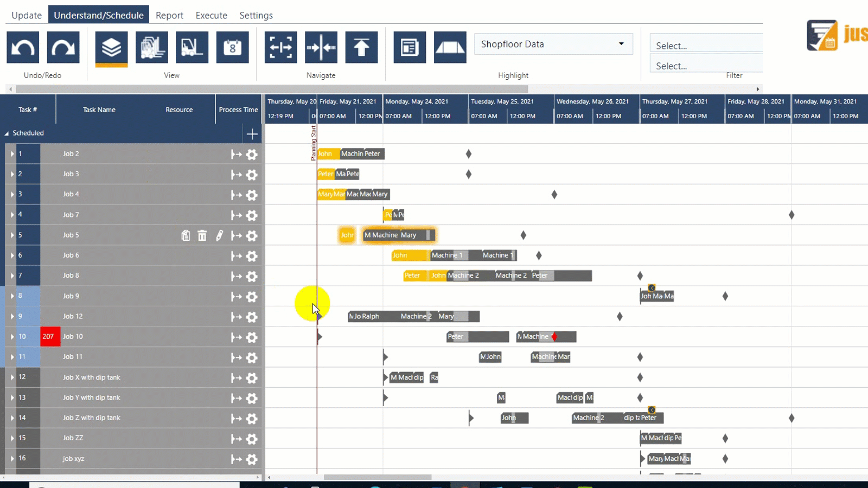The image size is (868, 488).
Task: Click the report sheet highlight icon
Action: [410, 48]
